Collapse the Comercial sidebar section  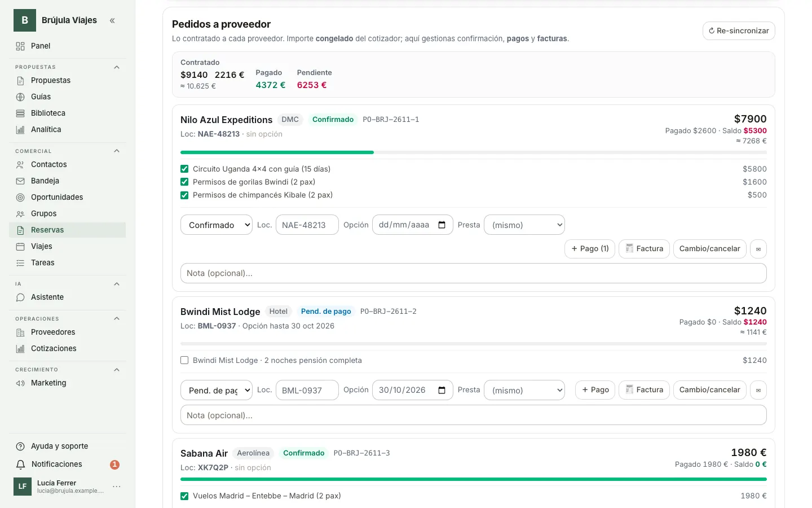pyautogui.click(x=117, y=151)
